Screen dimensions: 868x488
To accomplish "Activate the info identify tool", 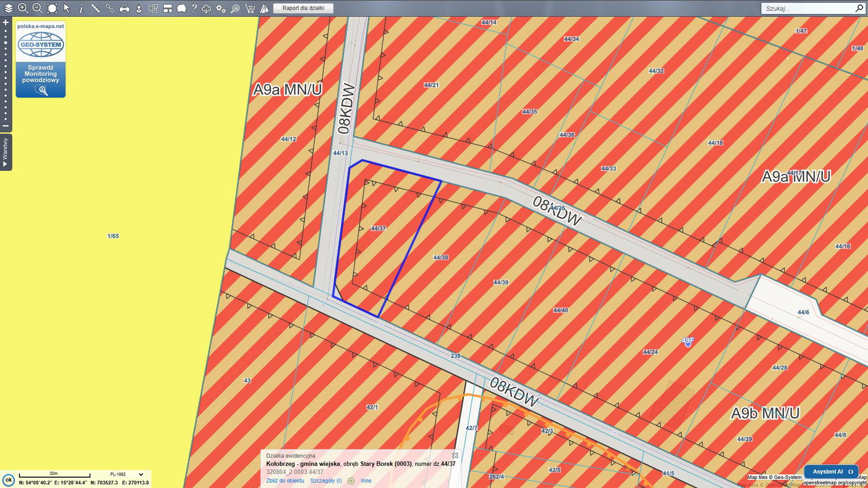I will pyautogui.click(x=81, y=8).
